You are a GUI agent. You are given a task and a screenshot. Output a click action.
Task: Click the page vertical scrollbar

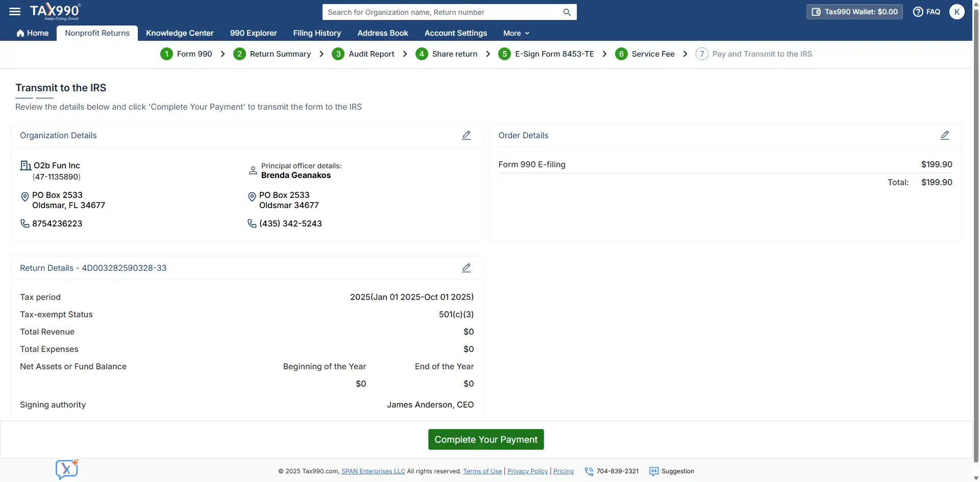(975, 204)
